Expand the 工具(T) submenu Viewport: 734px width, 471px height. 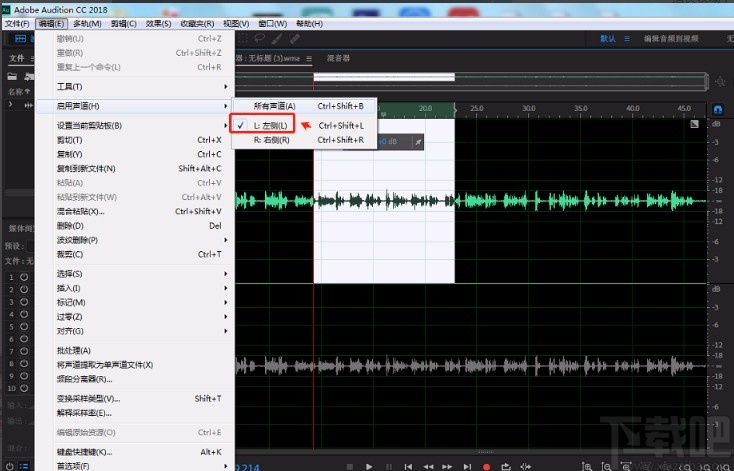[135, 87]
